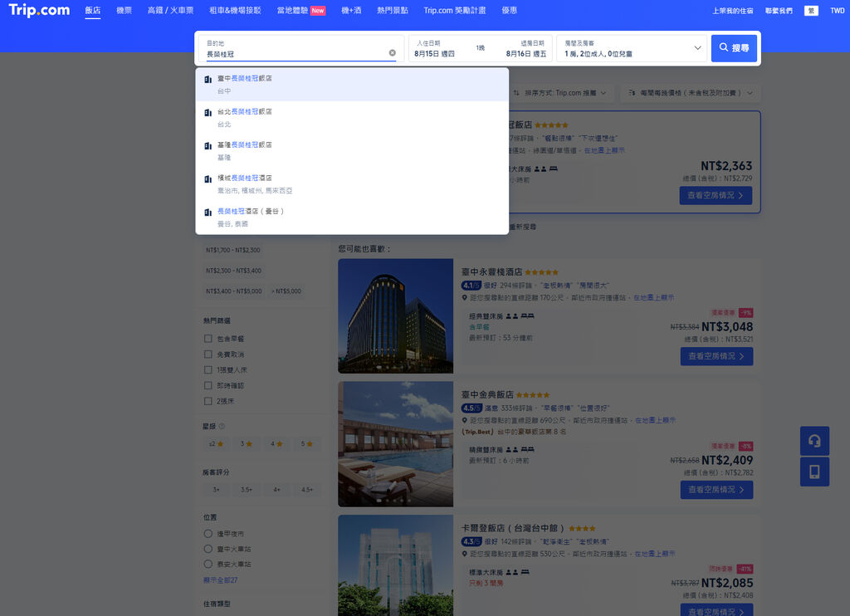Select guest rating 4.5+ filter

coord(307,490)
